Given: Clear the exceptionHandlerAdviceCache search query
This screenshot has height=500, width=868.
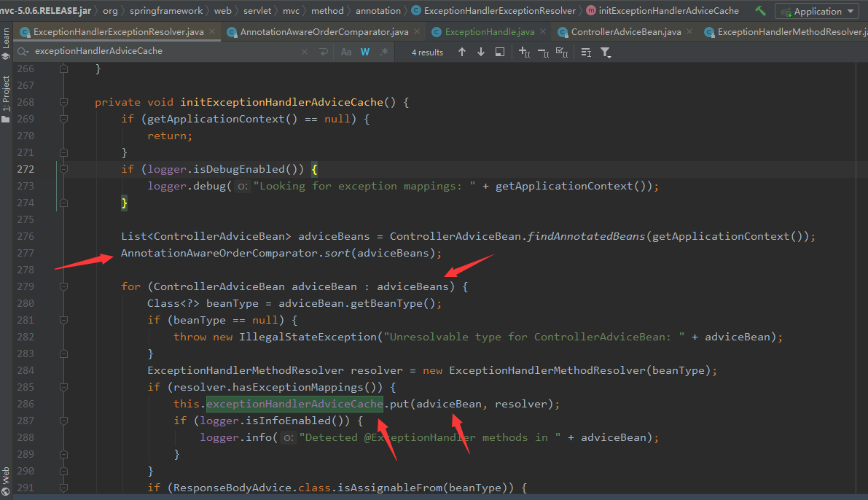Looking at the screenshot, I should pyautogui.click(x=304, y=51).
